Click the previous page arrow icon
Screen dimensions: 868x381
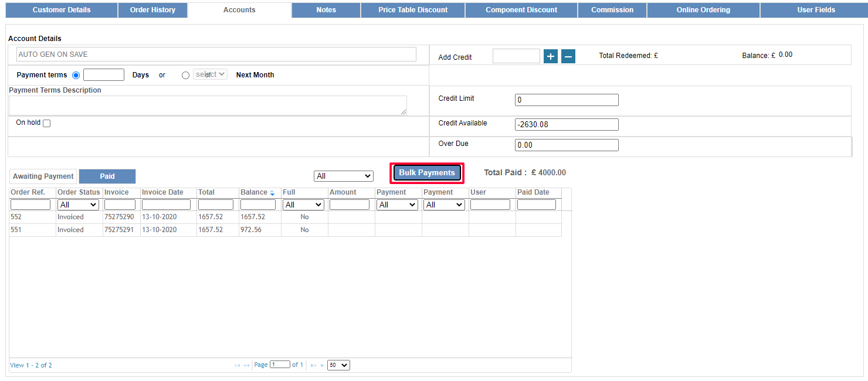[246, 365]
